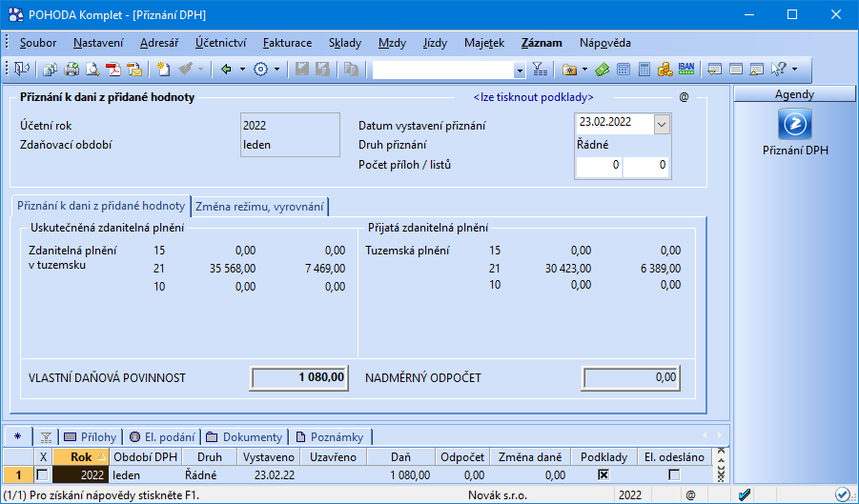Click the printer icon
Screen dimensions: 859x504
click(72, 70)
